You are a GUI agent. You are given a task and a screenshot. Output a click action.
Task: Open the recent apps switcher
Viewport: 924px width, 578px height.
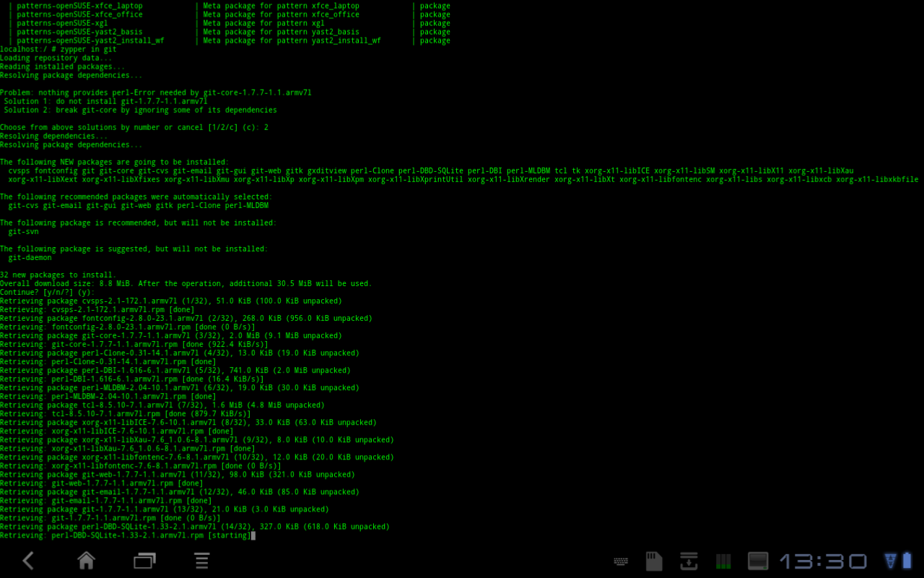tap(144, 561)
